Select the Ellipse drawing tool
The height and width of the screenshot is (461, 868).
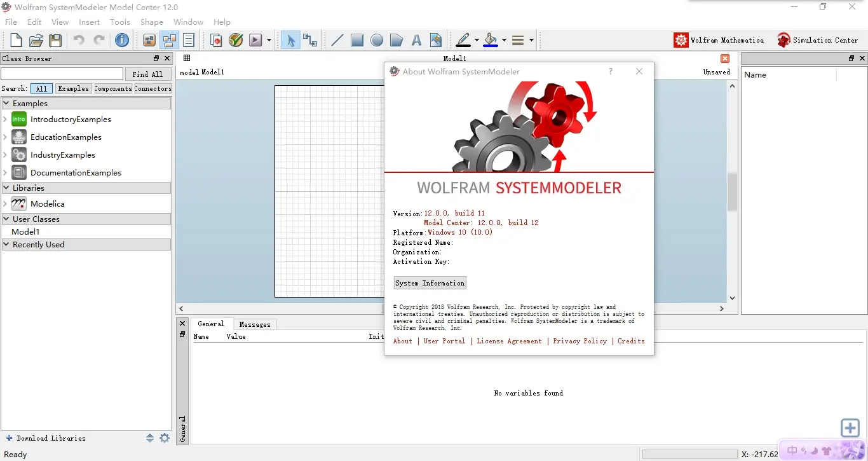coord(377,41)
